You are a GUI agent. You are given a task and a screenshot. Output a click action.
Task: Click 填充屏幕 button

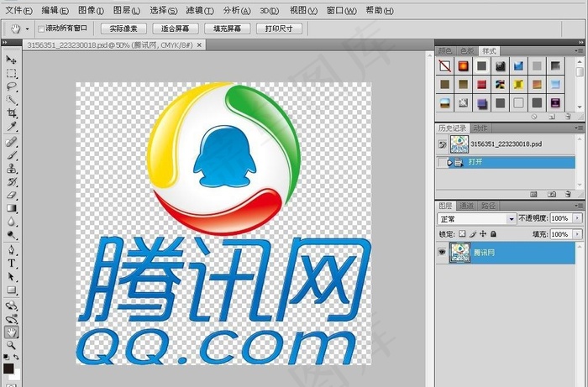click(227, 29)
